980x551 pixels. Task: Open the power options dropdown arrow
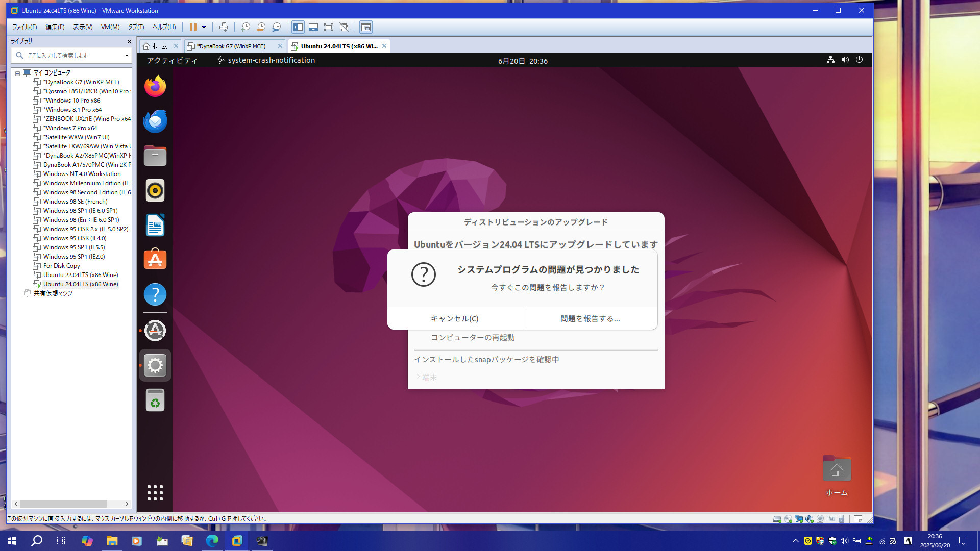204,27
